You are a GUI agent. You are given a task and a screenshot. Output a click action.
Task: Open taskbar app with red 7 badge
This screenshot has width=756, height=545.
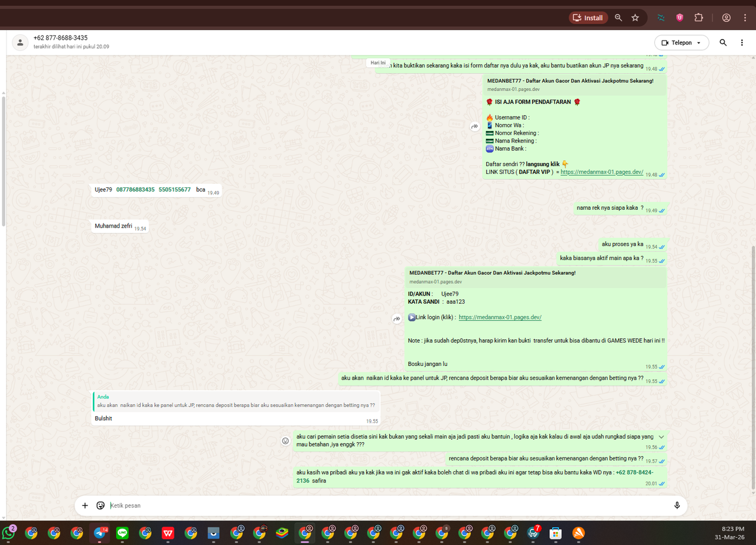click(x=533, y=533)
